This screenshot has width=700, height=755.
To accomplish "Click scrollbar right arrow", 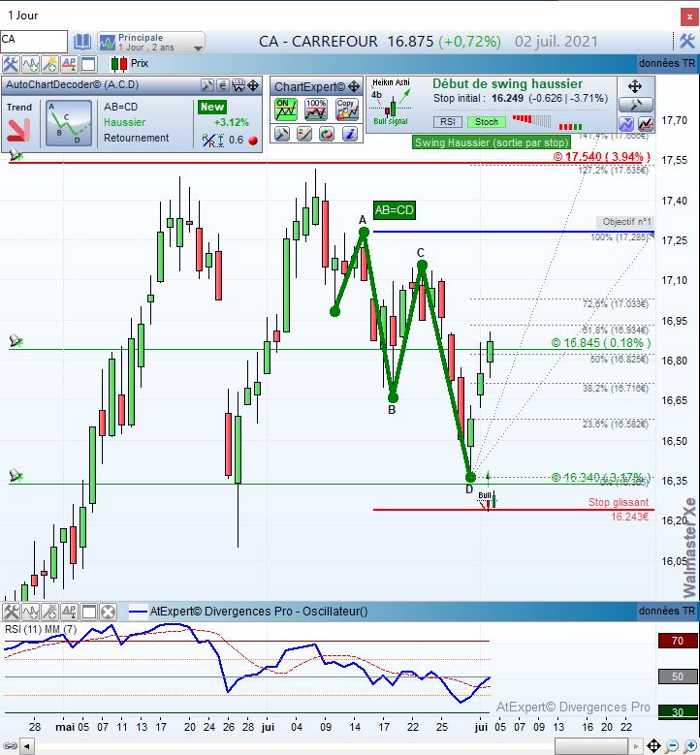I will (636, 747).
